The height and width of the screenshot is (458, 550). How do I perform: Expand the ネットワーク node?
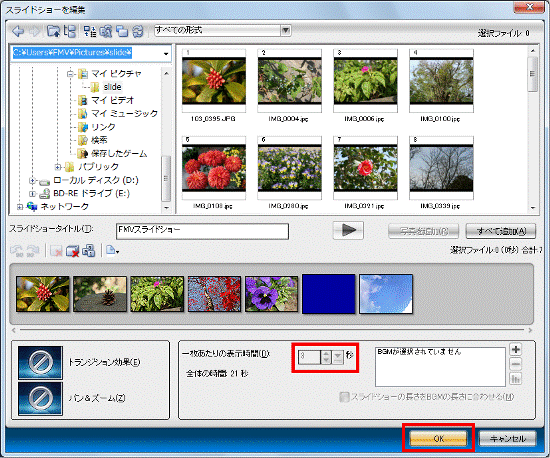pyautogui.click(x=20, y=207)
